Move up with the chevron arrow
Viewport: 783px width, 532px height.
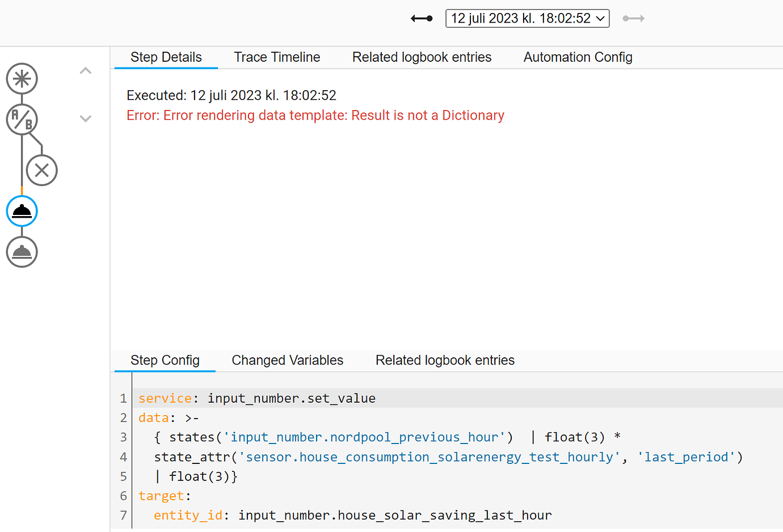point(86,71)
